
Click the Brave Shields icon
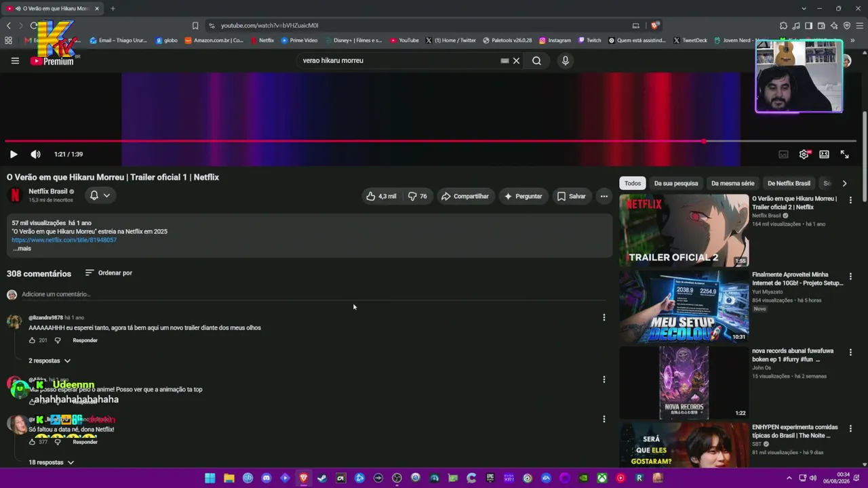(x=655, y=26)
